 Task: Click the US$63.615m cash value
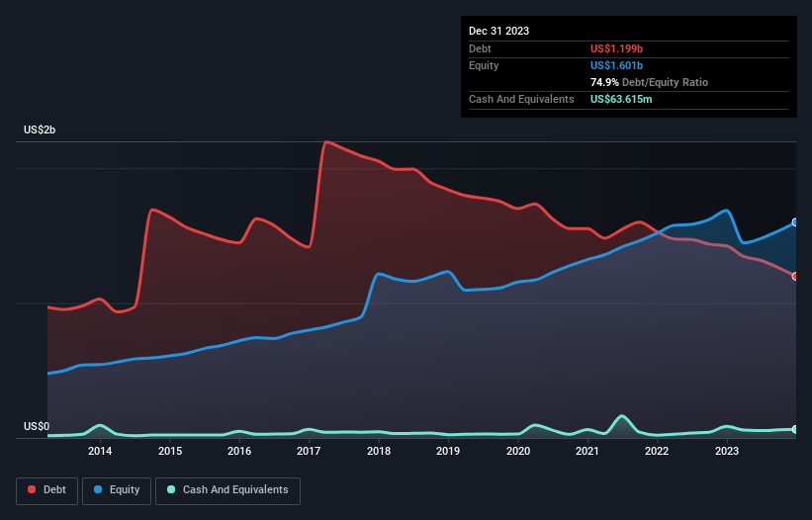[621, 99]
